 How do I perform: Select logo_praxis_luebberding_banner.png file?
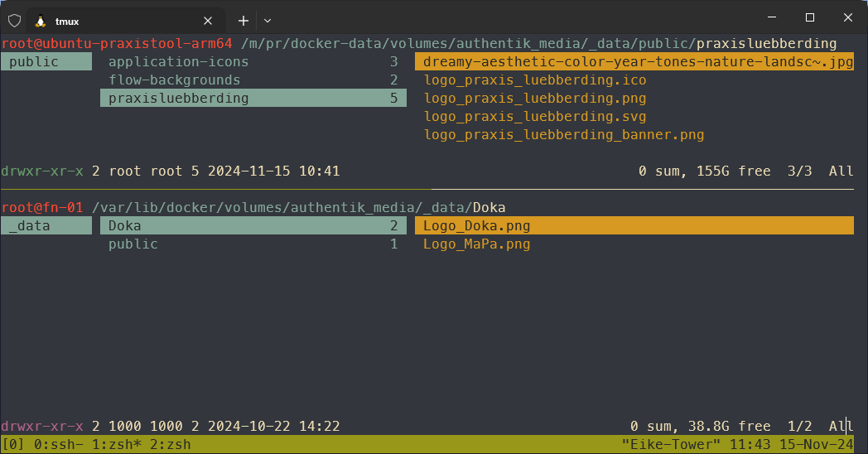(563, 135)
